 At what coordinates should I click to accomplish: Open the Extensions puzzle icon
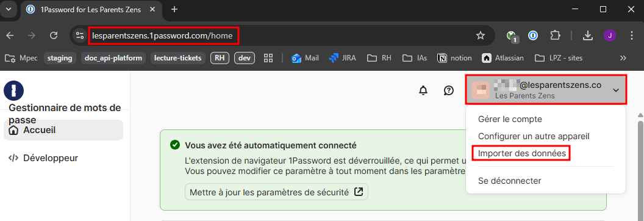point(555,36)
